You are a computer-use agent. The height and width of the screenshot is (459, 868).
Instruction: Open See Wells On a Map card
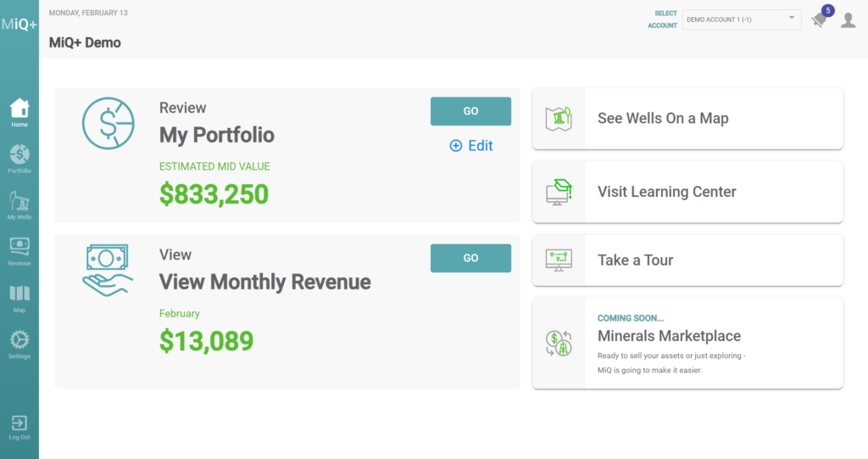click(687, 119)
